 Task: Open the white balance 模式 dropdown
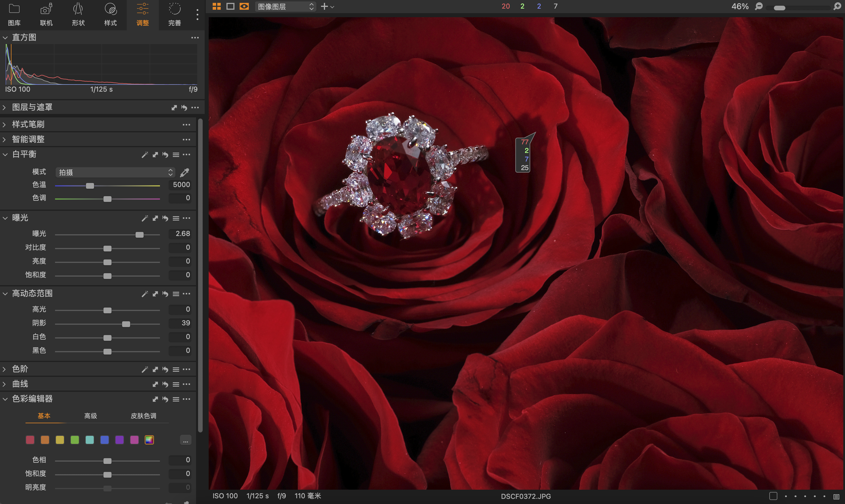(x=115, y=172)
